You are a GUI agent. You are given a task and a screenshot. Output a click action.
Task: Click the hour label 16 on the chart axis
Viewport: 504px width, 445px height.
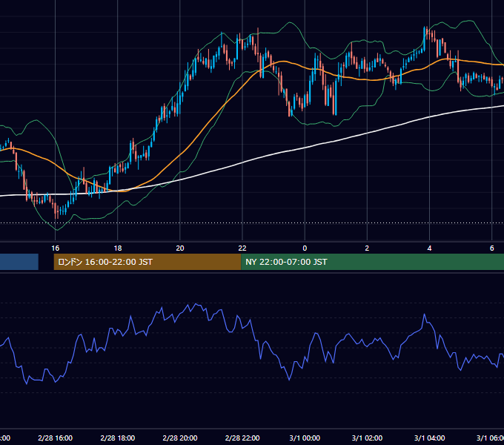pyautogui.click(x=56, y=248)
